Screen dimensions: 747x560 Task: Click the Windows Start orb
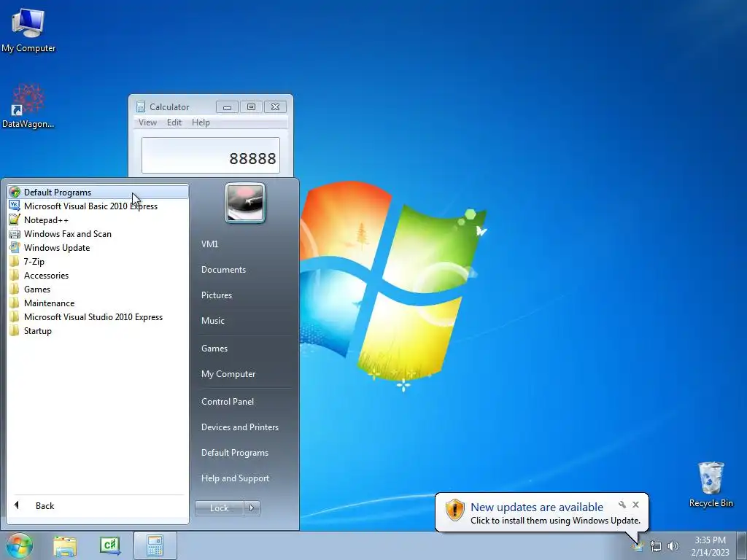pos(20,545)
